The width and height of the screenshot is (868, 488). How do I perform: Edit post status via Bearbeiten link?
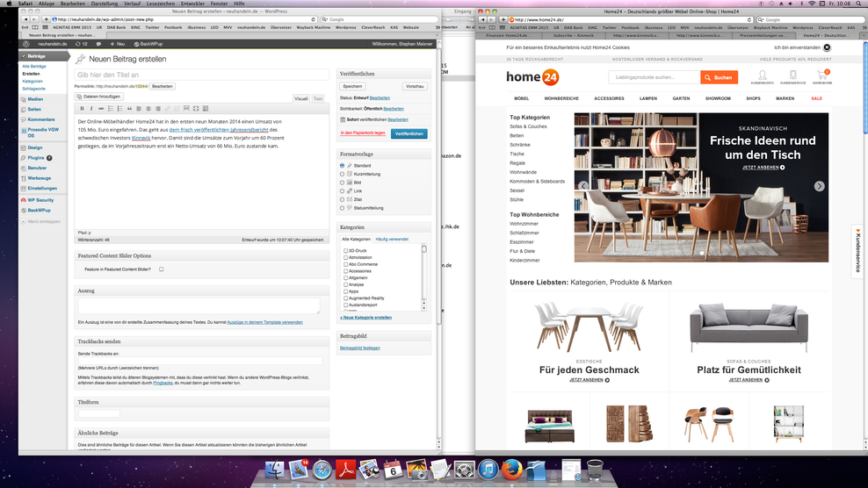pos(380,98)
